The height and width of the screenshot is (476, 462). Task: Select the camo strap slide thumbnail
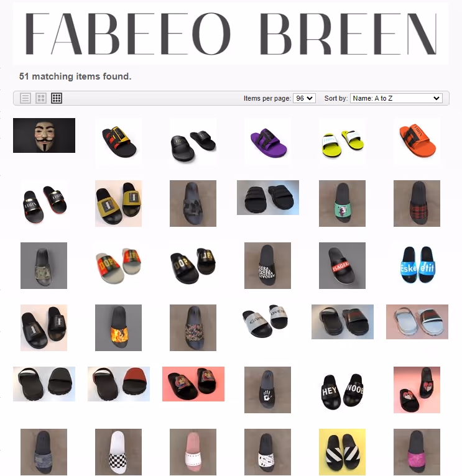[x=44, y=265]
